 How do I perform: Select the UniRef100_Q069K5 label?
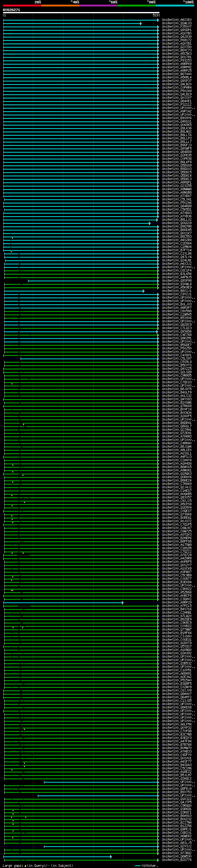[177, 125]
